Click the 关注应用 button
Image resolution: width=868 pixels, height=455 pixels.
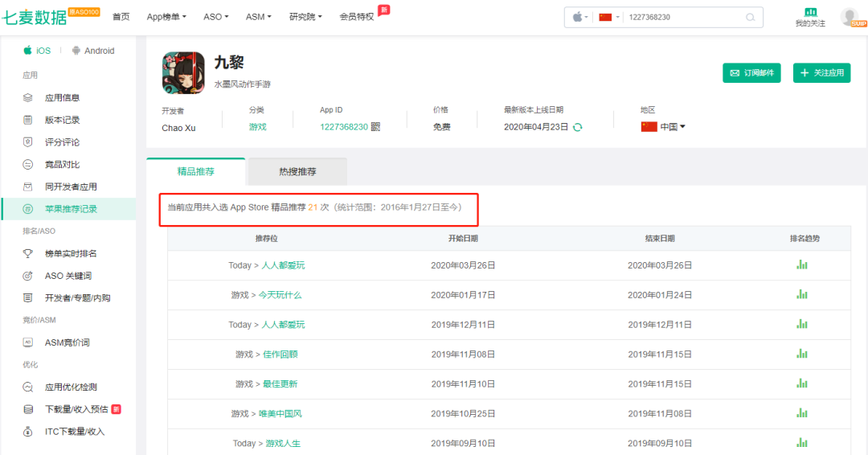click(x=821, y=72)
